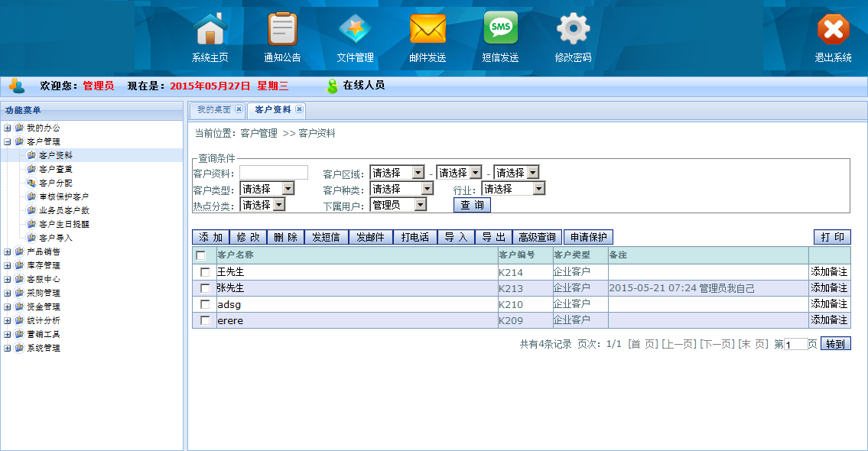Screen dimensions: 868x451
Task: Open the 文件管理 icon
Action: [355, 30]
